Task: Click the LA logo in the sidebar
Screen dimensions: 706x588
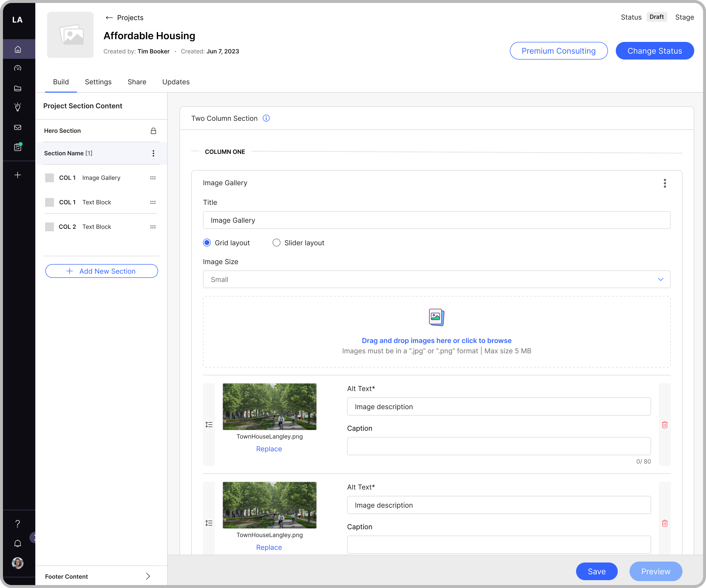Action: (x=17, y=20)
